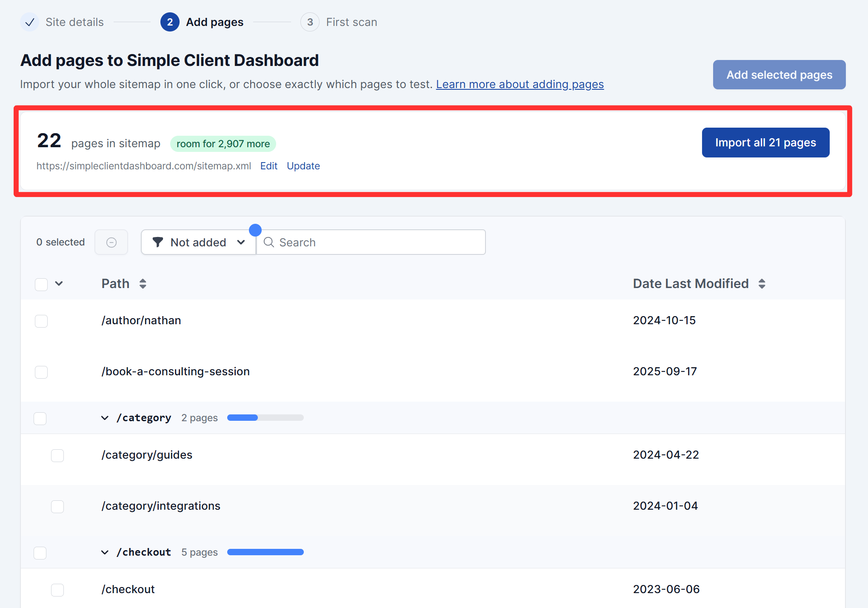Sort by Path using the sort arrows

[143, 284]
